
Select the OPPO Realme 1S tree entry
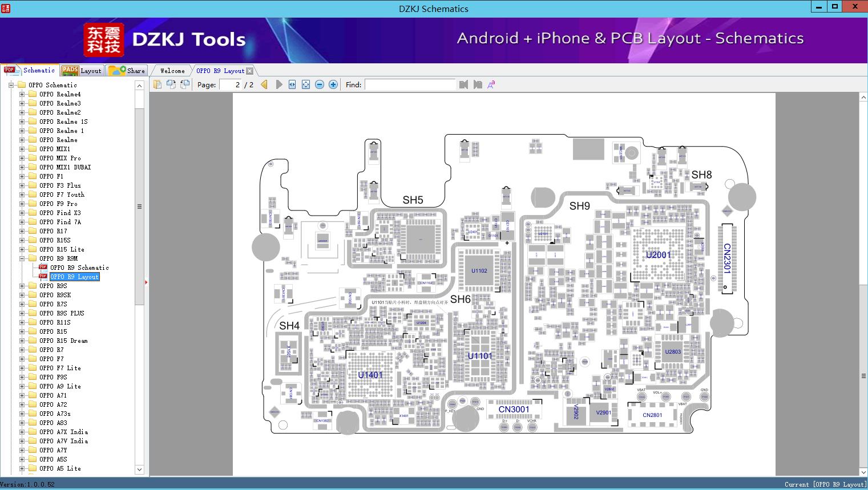tap(63, 122)
